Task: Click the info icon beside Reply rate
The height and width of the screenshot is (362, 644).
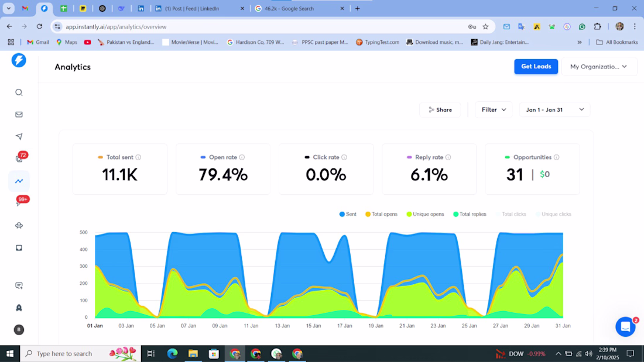Action: (448, 157)
